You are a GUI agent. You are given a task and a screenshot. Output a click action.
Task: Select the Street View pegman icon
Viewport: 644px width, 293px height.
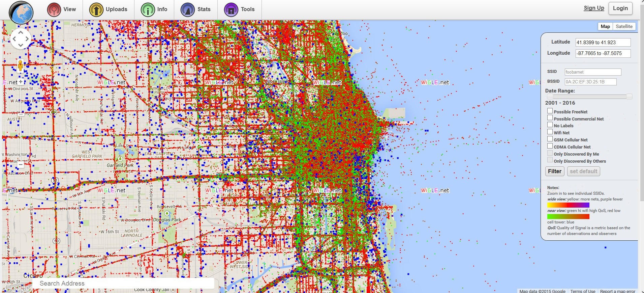pyautogui.click(x=21, y=65)
